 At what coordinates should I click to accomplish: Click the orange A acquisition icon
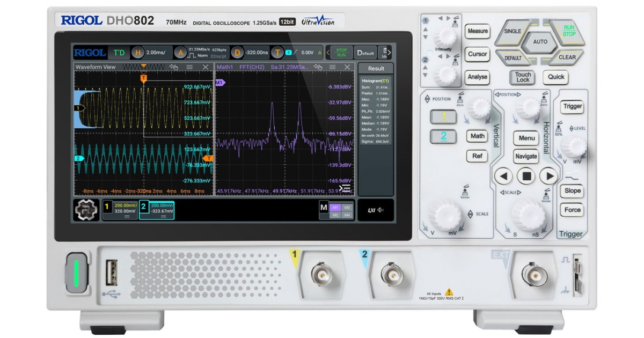181,53
